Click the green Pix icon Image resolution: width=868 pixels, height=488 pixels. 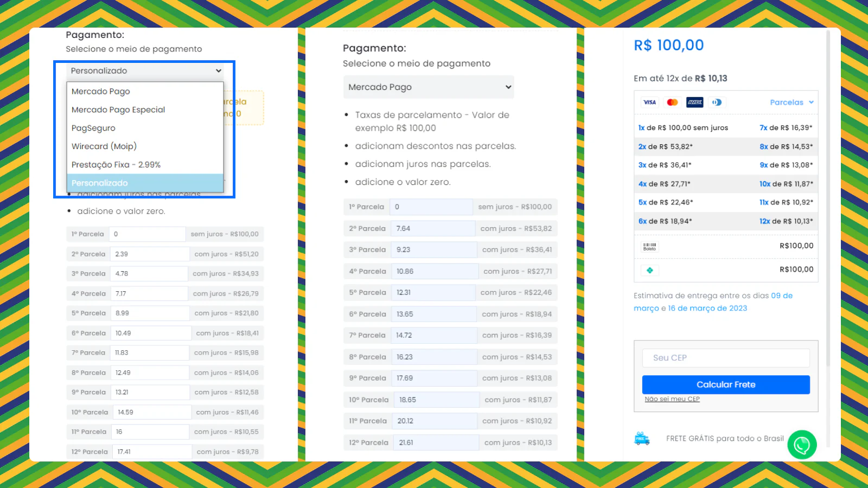649,270
